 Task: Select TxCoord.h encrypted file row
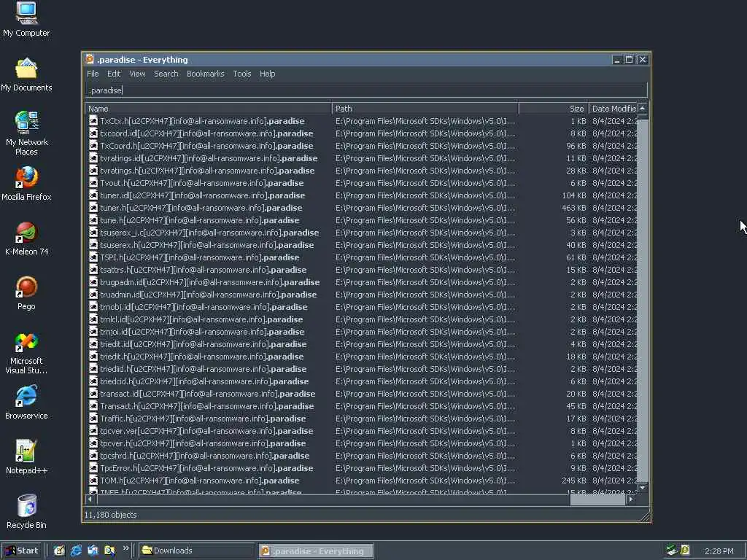362,146
